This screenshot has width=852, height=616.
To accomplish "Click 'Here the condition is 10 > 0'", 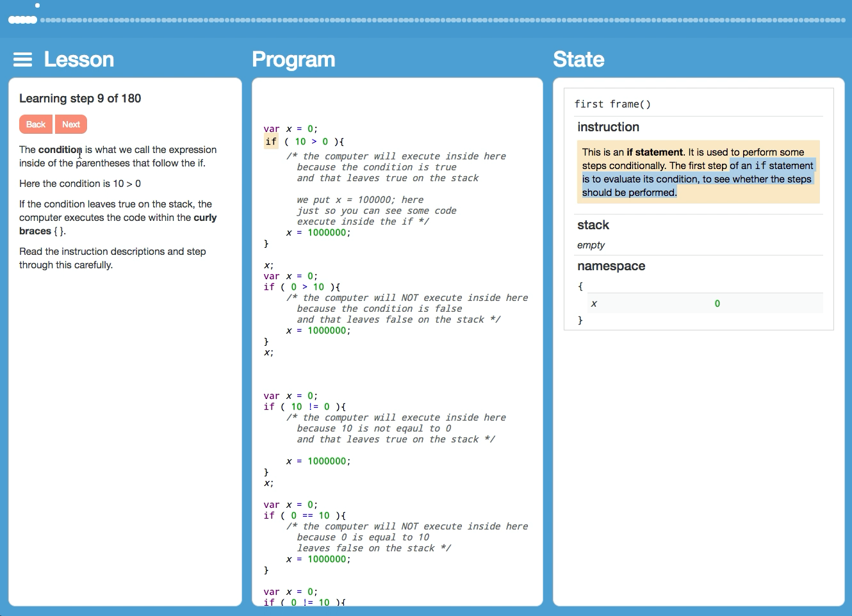I will 80,183.
